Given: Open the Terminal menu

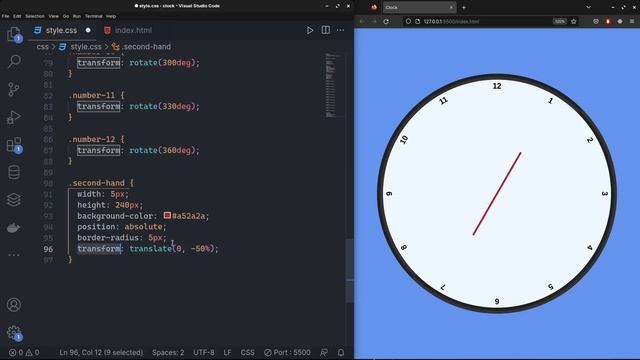Looking at the screenshot, I should click(93, 16).
